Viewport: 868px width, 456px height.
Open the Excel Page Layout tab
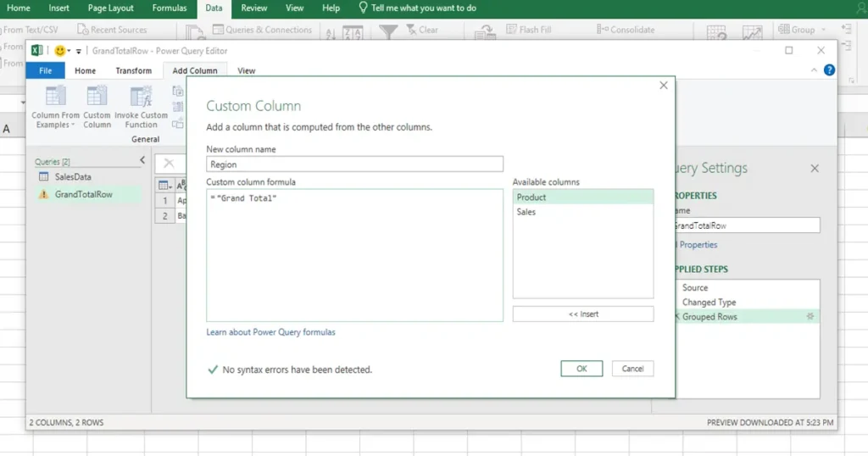click(x=110, y=8)
